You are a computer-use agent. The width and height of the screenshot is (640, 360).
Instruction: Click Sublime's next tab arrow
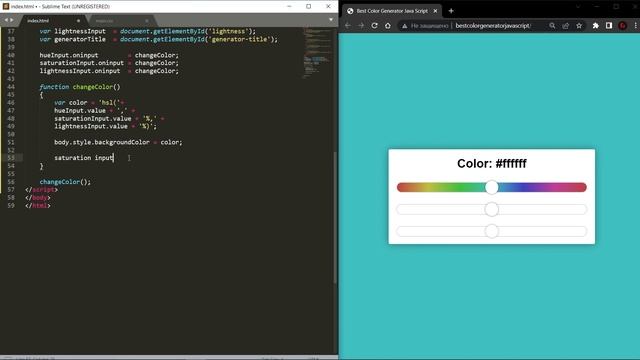(11, 20)
